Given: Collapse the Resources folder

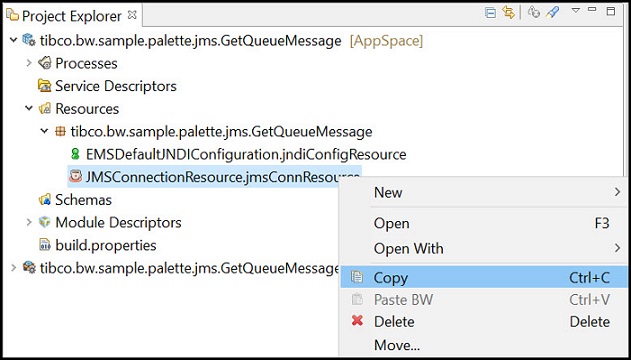Looking at the screenshot, I should 29,109.
